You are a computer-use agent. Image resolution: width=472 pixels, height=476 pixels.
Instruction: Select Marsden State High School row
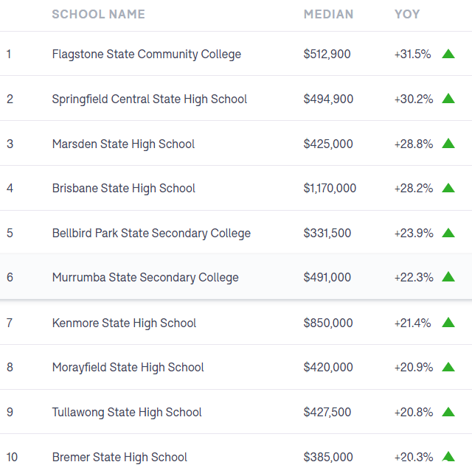pyautogui.click(x=236, y=144)
